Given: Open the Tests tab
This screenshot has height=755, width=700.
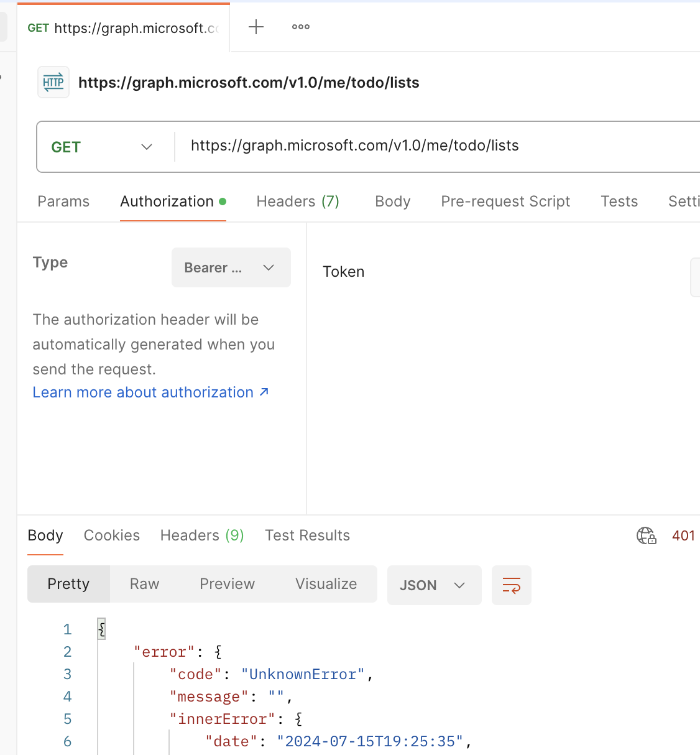Looking at the screenshot, I should 619,201.
